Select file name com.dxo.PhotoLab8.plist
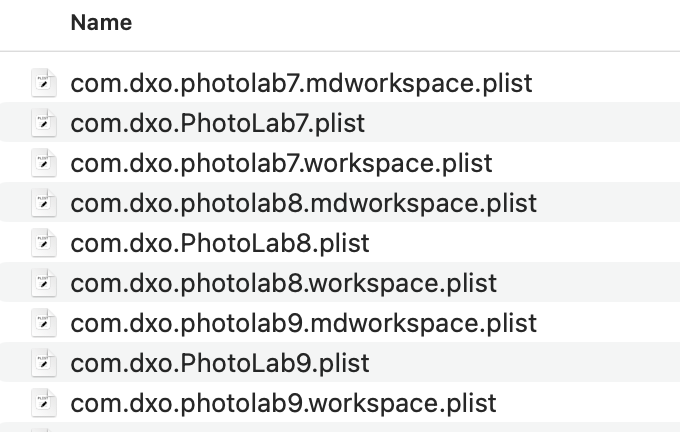The height and width of the screenshot is (432, 680). tap(220, 243)
